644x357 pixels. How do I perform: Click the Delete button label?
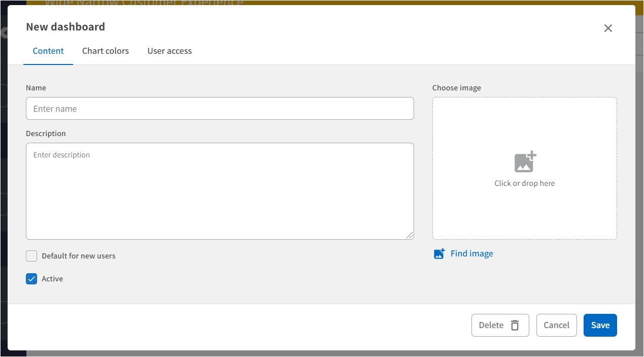(x=491, y=325)
